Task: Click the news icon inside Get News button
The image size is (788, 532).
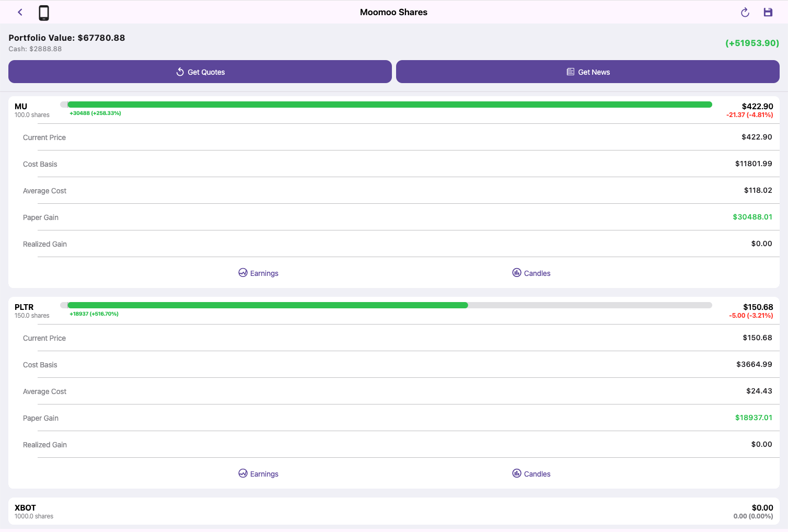Action: (x=570, y=72)
